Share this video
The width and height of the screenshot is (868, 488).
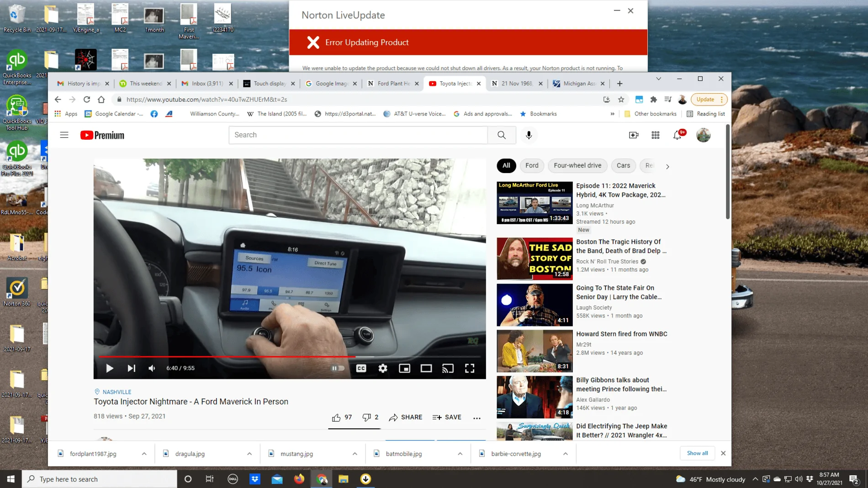click(406, 417)
